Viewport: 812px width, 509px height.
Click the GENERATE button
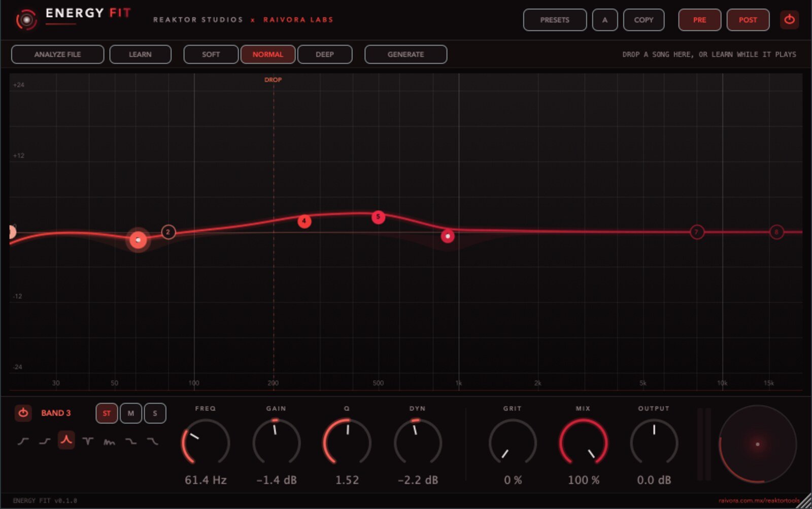405,54
